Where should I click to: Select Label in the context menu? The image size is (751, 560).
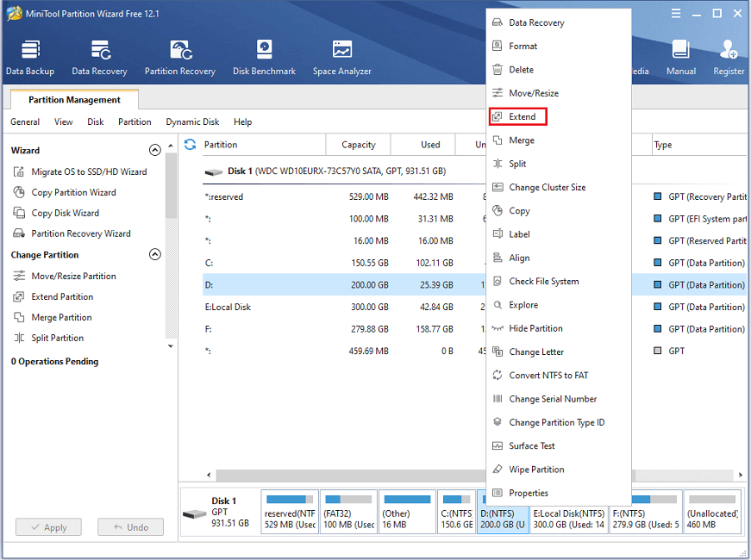pyautogui.click(x=559, y=234)
